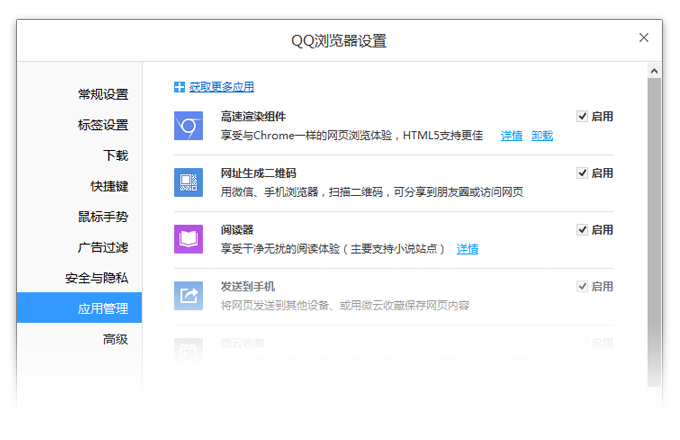Click the scrollbar up arrow
The image size is (680, 440).
click(x=654, y=71)
